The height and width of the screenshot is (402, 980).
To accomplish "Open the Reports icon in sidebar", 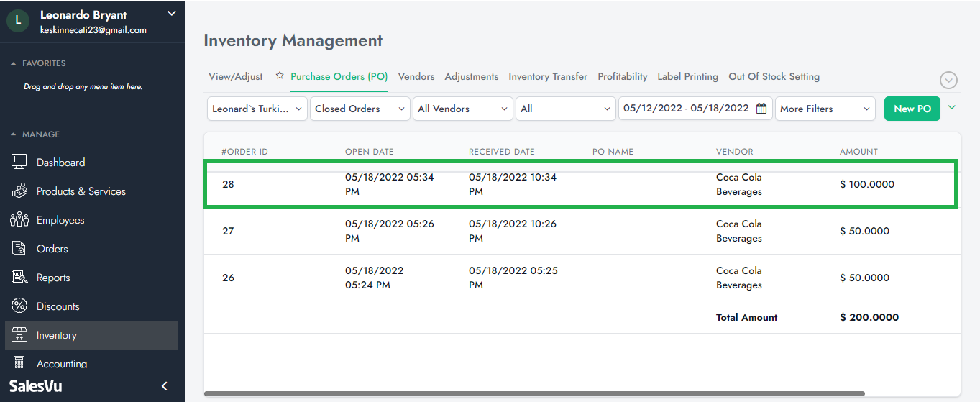I will [x=19, y=278].
